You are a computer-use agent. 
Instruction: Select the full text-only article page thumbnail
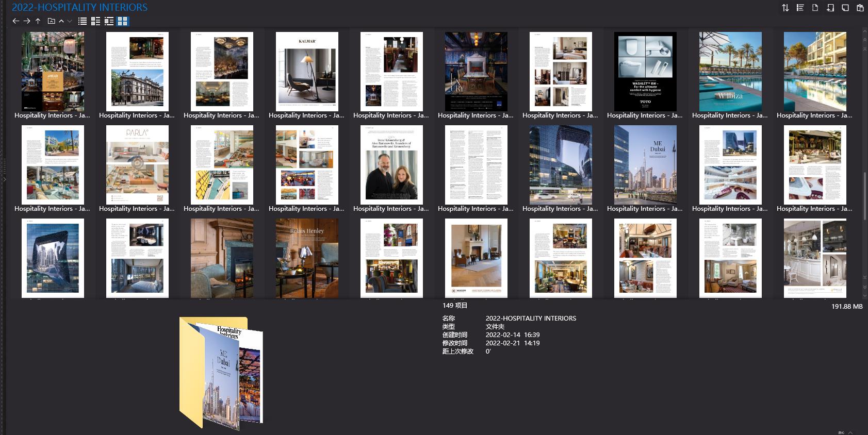pyautogui.click(x=476, y=164)
